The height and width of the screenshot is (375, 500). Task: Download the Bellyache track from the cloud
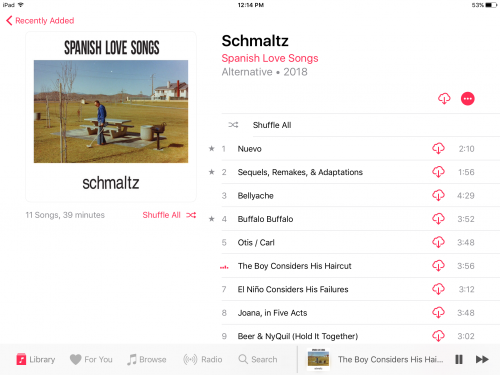[438, 195]
